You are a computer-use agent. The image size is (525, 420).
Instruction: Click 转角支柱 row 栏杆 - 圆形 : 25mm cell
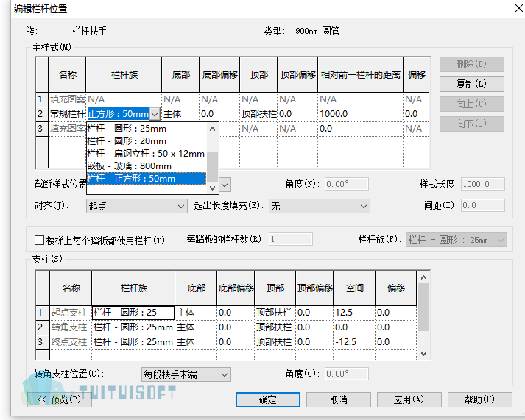click(133, 327)
